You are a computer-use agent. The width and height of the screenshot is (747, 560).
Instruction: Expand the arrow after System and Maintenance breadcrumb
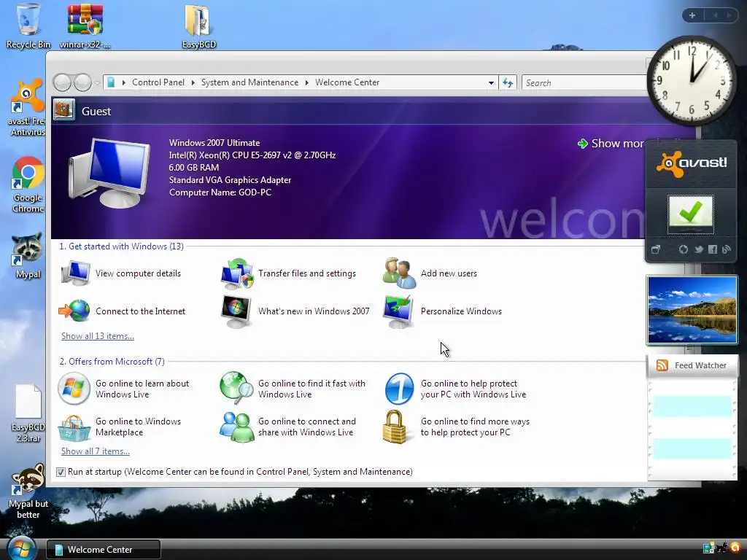pos(307,82)
